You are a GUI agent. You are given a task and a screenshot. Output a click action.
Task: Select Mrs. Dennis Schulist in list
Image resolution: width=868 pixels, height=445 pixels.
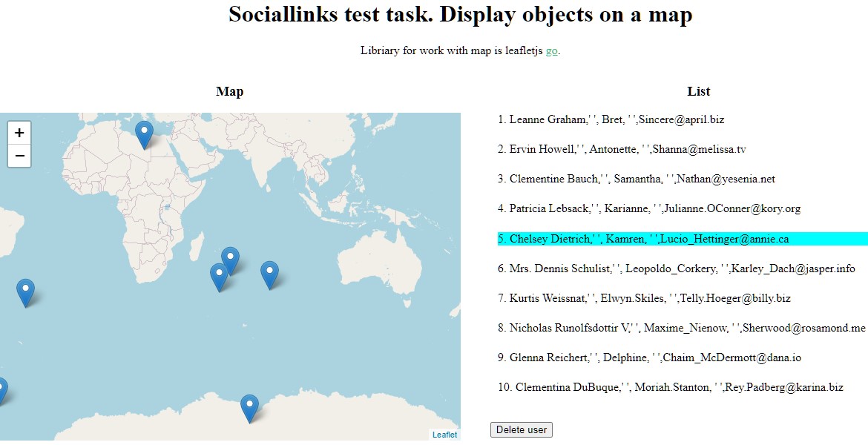677,268
